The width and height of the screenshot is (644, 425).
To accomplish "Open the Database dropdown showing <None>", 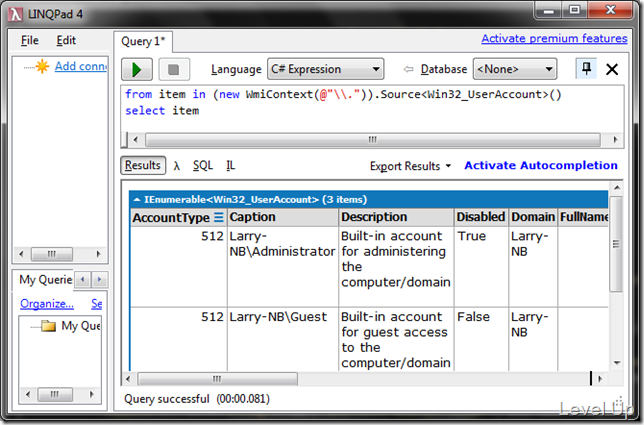I will 515,69.
